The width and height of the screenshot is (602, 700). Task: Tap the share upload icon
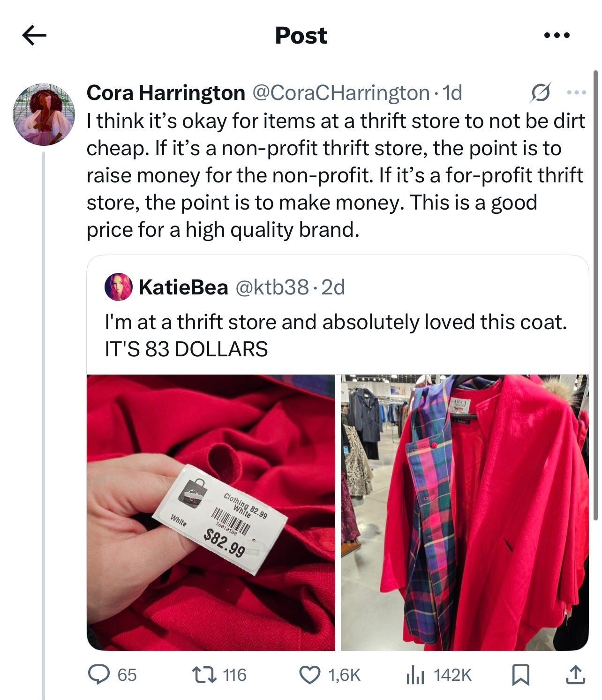pos(576,675)
